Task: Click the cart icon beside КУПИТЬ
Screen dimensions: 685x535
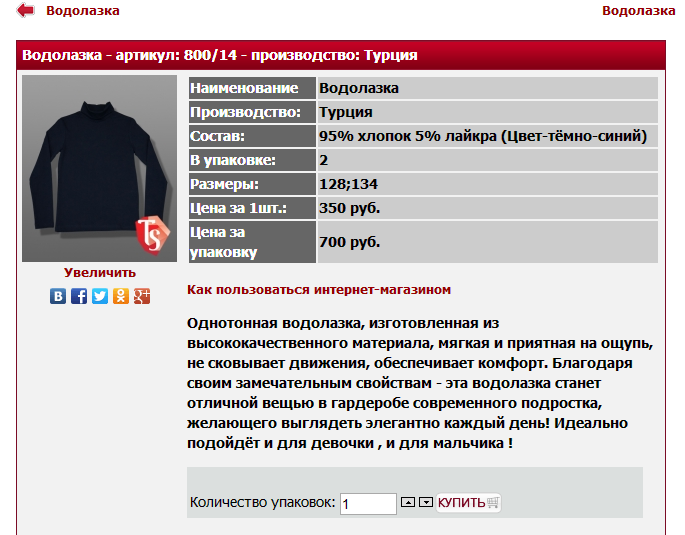Action: point(492,502)
